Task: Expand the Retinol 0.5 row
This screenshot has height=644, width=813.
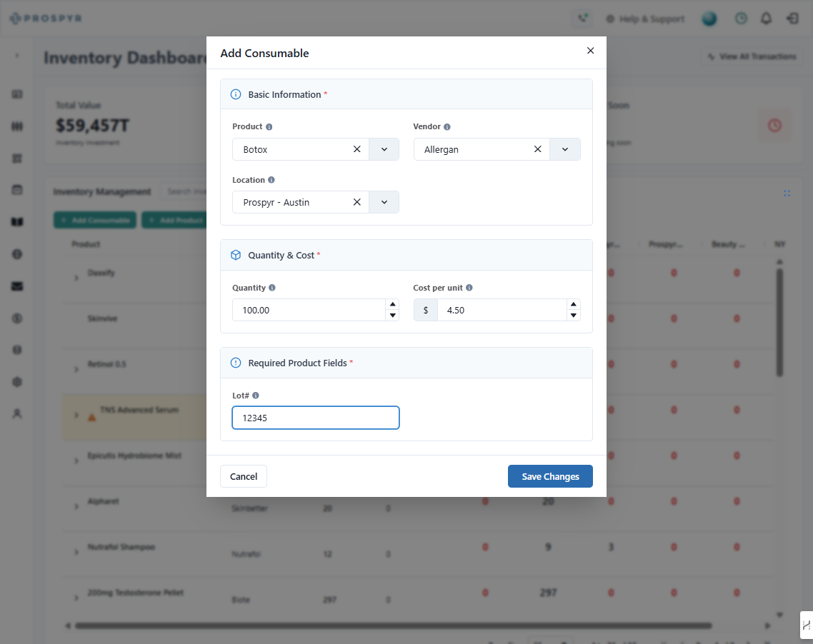Action: coord(76,369)
